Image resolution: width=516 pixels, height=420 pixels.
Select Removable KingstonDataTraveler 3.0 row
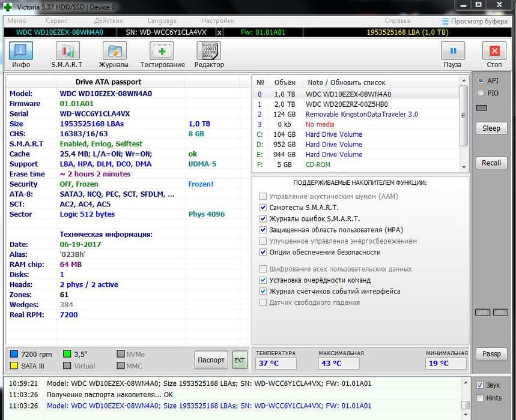tap(356, 115)
